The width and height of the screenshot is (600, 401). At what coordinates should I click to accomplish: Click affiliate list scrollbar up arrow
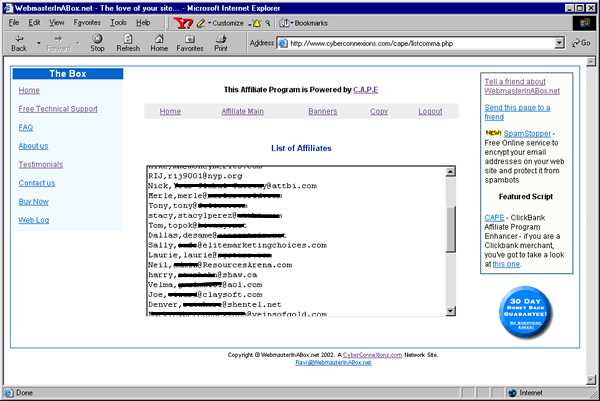[x=451, y=171]
